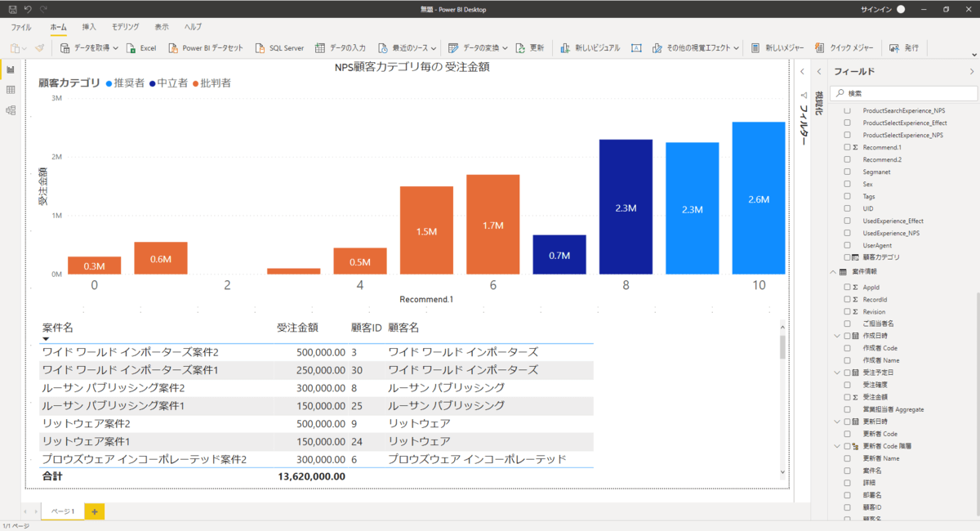
Task: Check the Recommend.1 field checkbox
Action: [x=847, y=147]
